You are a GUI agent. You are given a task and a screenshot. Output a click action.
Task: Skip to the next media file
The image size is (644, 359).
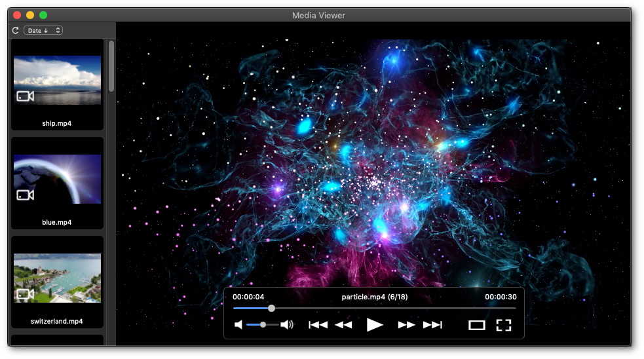432,325
